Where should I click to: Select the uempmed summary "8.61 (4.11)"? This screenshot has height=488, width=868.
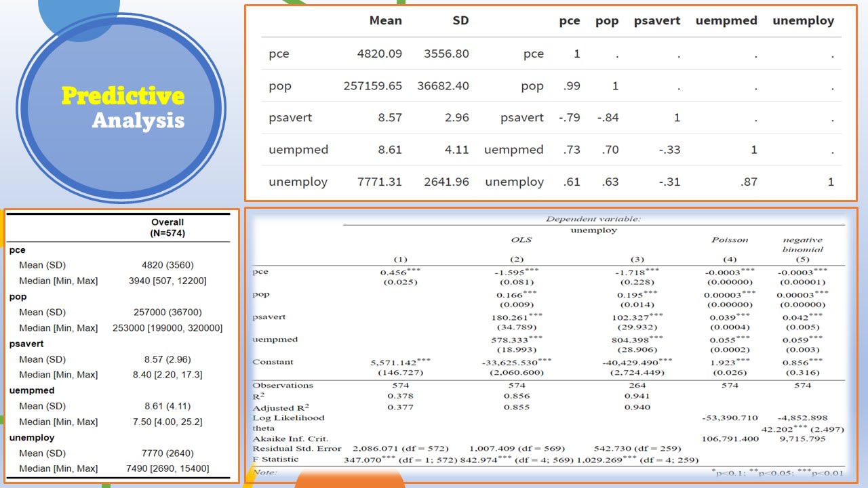[x=167, y=406]
